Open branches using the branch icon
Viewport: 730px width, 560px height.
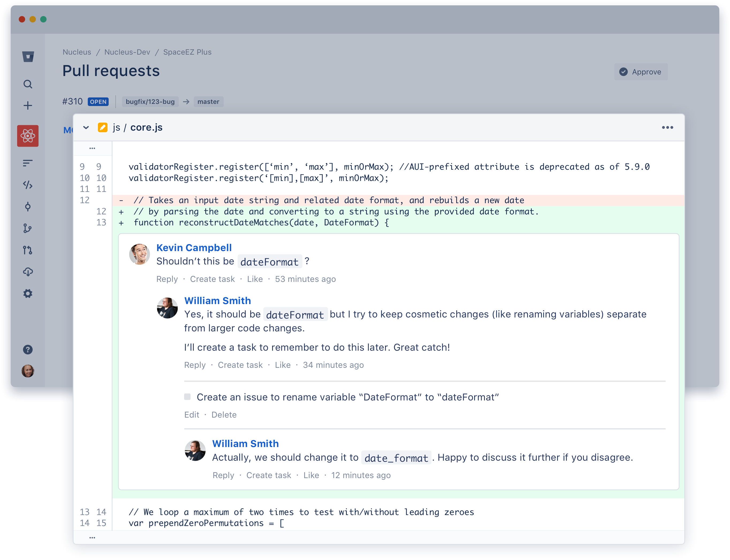[x=28, y=228]
